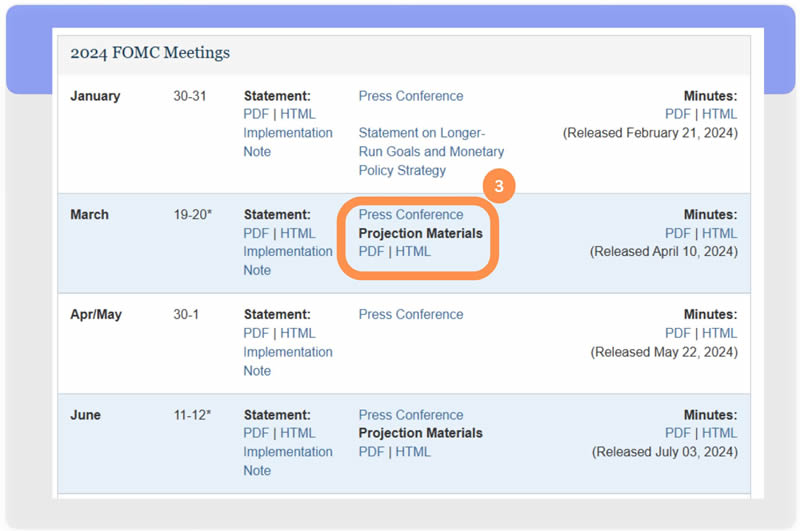800x531 pixels.
Task: Click Apr/May Press Conference link
Action: pos(411,314)
